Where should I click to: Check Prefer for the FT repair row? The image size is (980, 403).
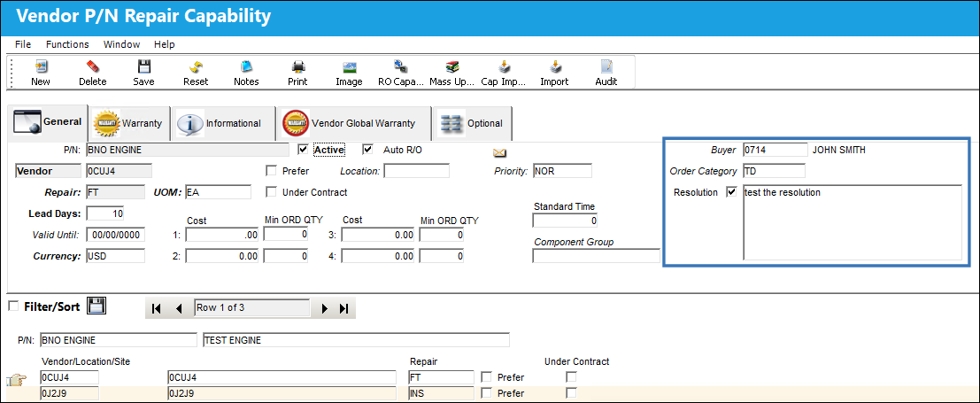coord(486,377)
